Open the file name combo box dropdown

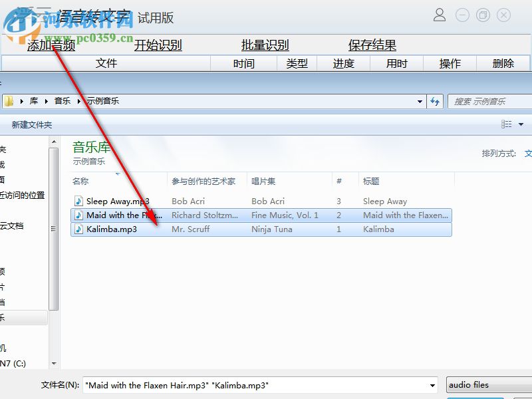[433, 384]
